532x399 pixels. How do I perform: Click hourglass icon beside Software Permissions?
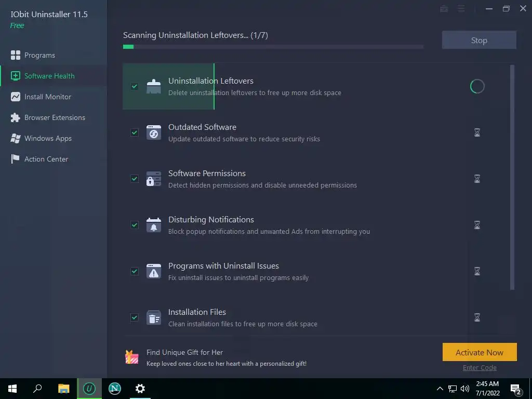(x=477, y=179)
